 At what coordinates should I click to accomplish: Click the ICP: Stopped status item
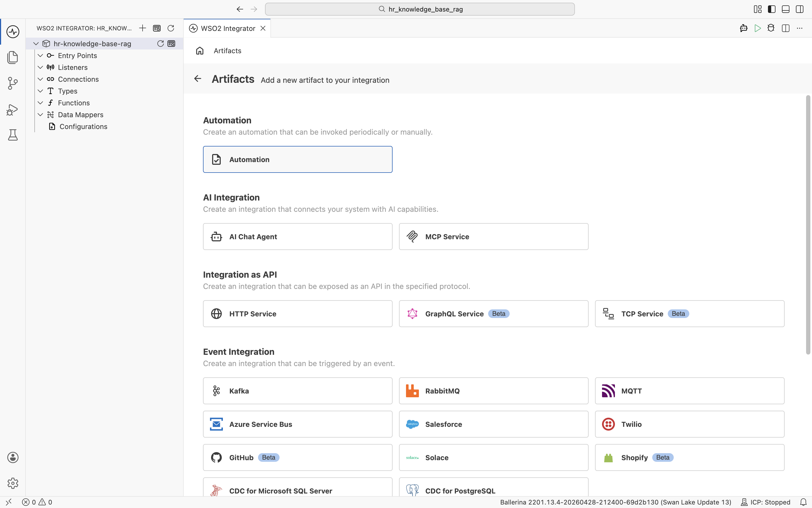pos(766,502)
